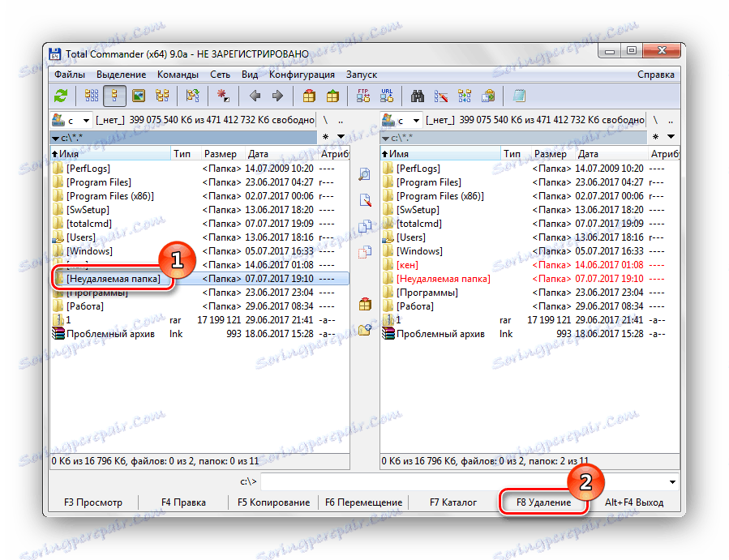Click the Alt+F4 Выход button
Viewport: 729px width, 560px height.
point(633,502)
